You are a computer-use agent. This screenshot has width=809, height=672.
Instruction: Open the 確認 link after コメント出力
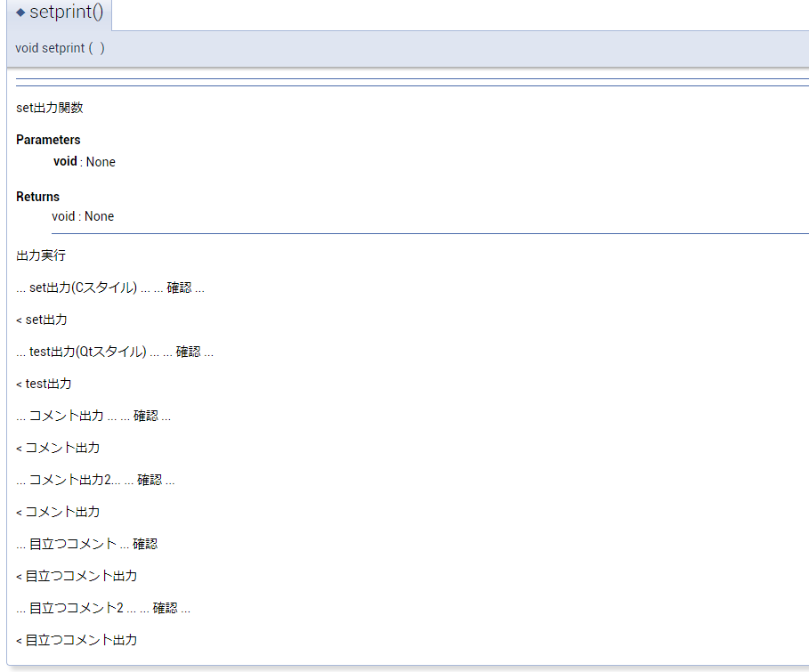pos(147,416)
